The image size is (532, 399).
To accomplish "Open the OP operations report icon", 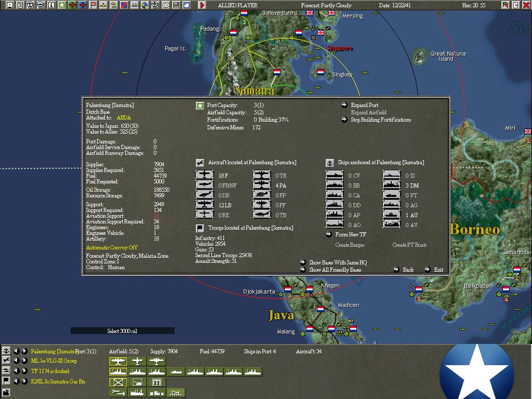I will click(166, 5).
